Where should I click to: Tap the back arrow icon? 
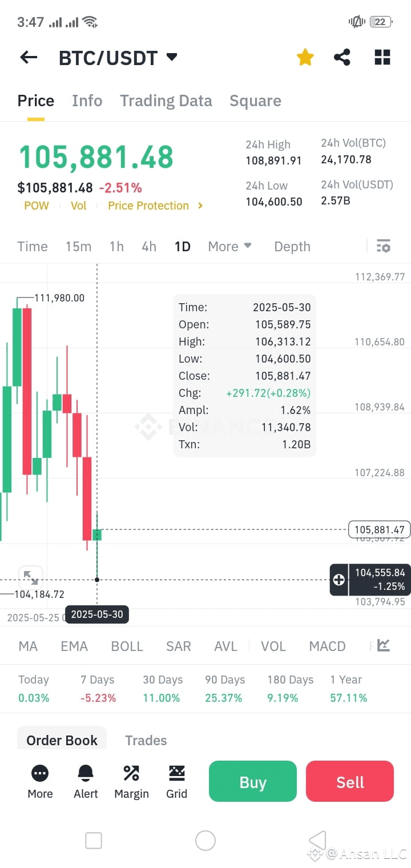coord(29,57)
